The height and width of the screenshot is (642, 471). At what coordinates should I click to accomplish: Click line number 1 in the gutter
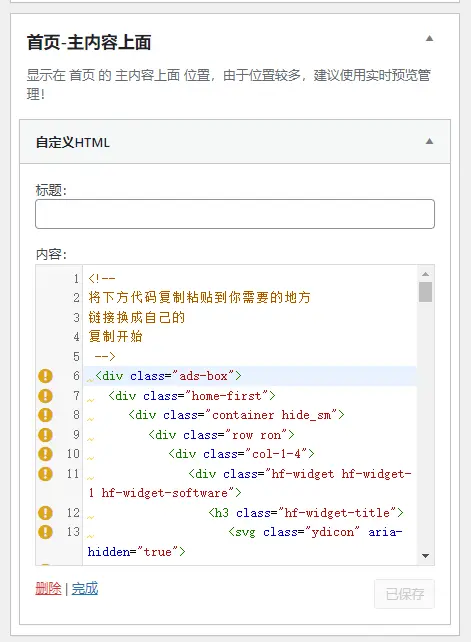(76, 279)
